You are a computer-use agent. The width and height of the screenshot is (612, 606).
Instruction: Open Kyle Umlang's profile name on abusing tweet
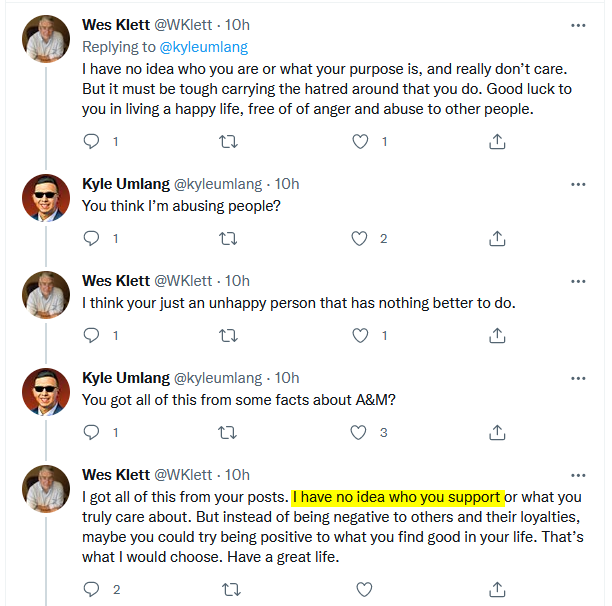tap(126, 184)
